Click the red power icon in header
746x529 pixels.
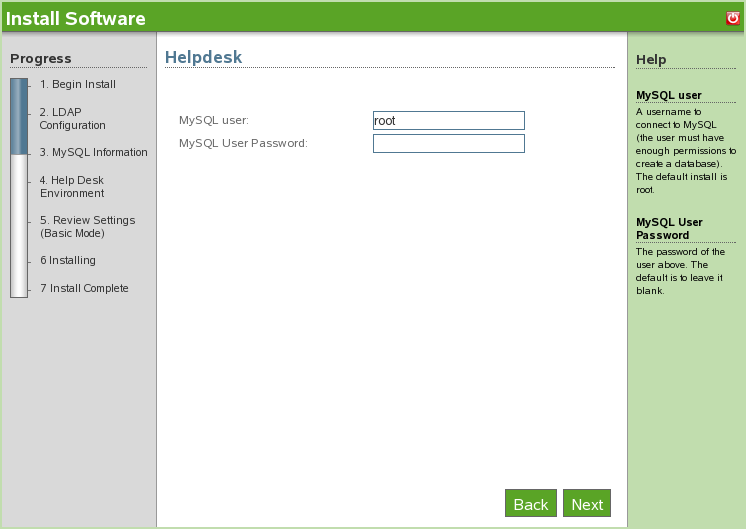(x=733, y=18)
